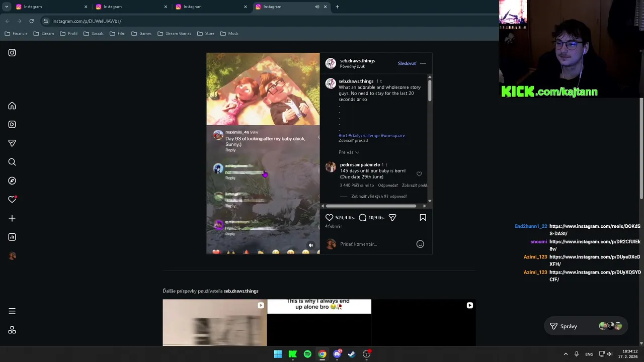The image size is (644, 362).
Task: Open seb.draws.things link in 'Ďalšie príspevky'
Action: (241, 291)
